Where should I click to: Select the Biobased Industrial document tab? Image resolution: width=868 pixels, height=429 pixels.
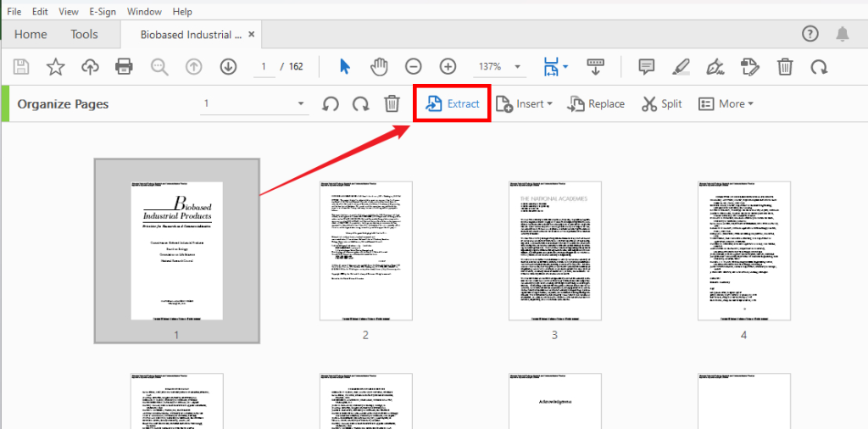coord(191,35)
